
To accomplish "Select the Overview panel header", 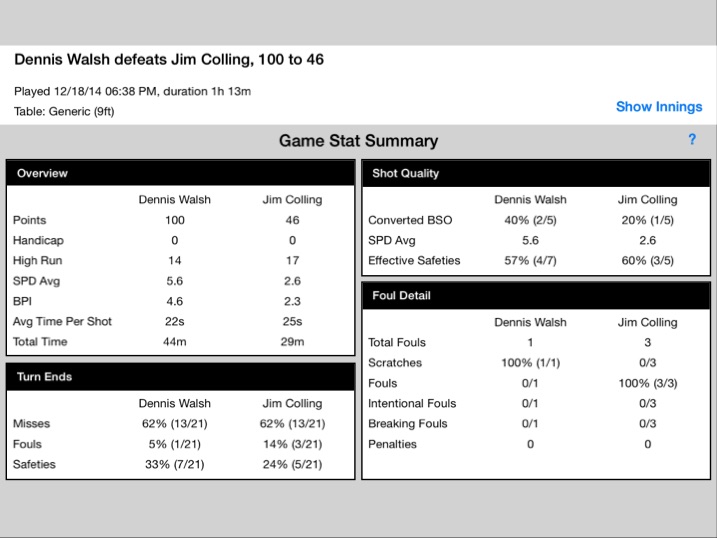I will click(x=181, y=173).
